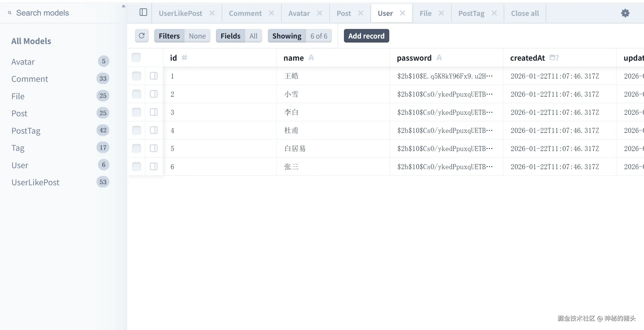Switch to the File tab
This screenshot has height=330, width=644.
click(x=425, y=13)
